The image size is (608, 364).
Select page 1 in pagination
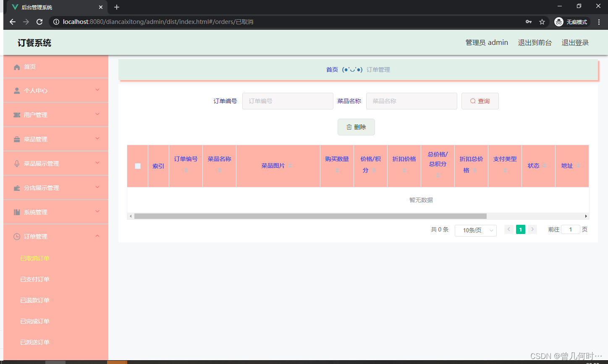[x=521, y=229]
